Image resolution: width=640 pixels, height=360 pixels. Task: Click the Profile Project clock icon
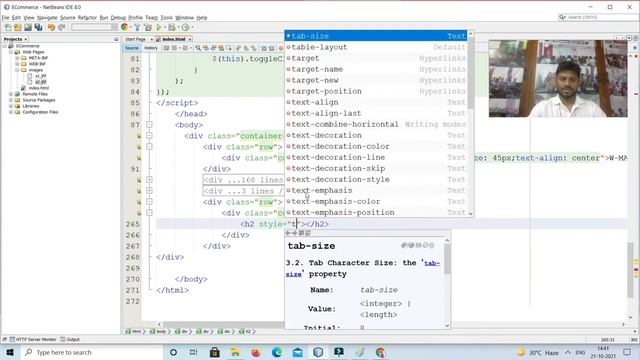pos(185,27)
